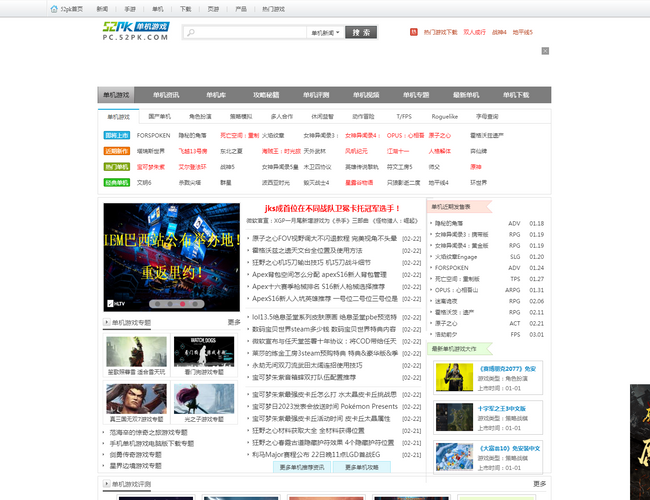Switch to the 动作冒险 category tab
Screen dimensions: 650x500
pos(363,117)
